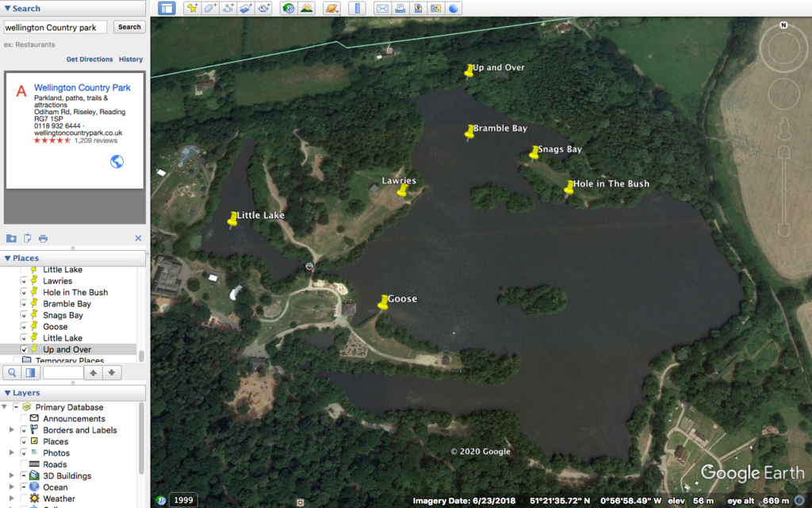Screen dimensions: 812x508
Task: Click the Lawries placemark pin on the map
Action: tap(402, 191)
